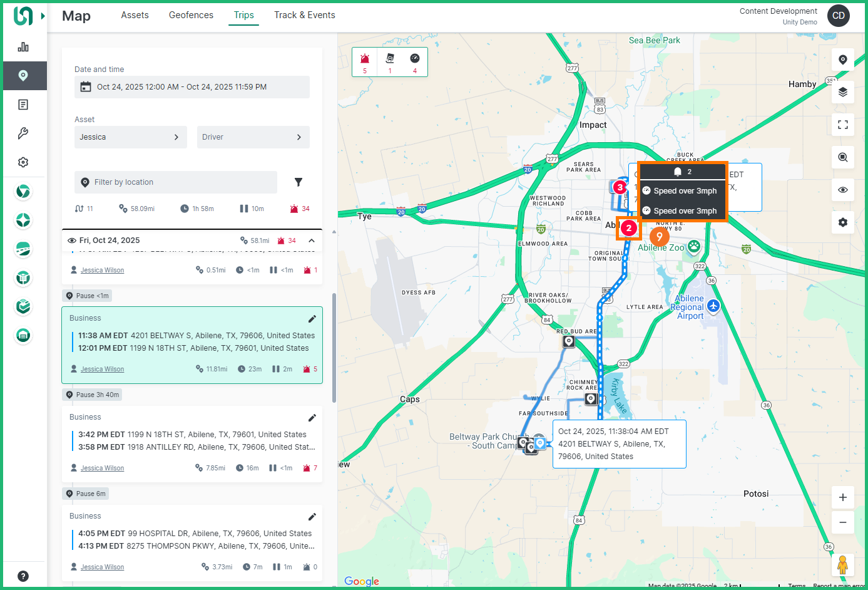Click the filter funnel icon
Image resolution: width=868 pixels, height=590 pixels.
click(299, 182)
